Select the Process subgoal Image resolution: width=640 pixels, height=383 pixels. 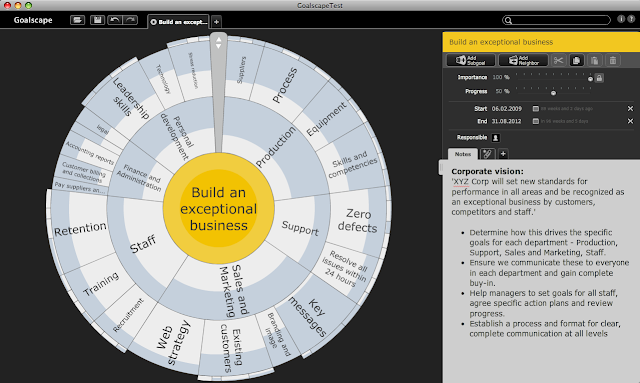[285, 85]
